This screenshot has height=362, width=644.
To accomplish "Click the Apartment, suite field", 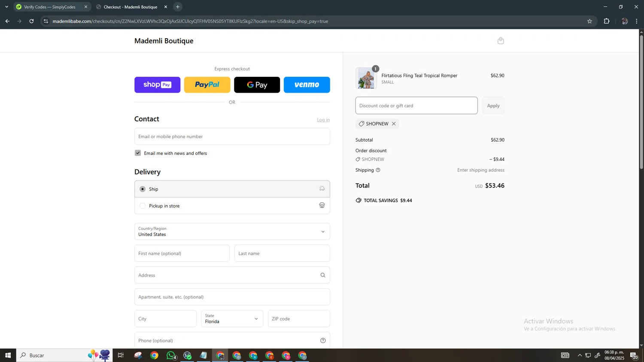I will click(x=232, y=297).
